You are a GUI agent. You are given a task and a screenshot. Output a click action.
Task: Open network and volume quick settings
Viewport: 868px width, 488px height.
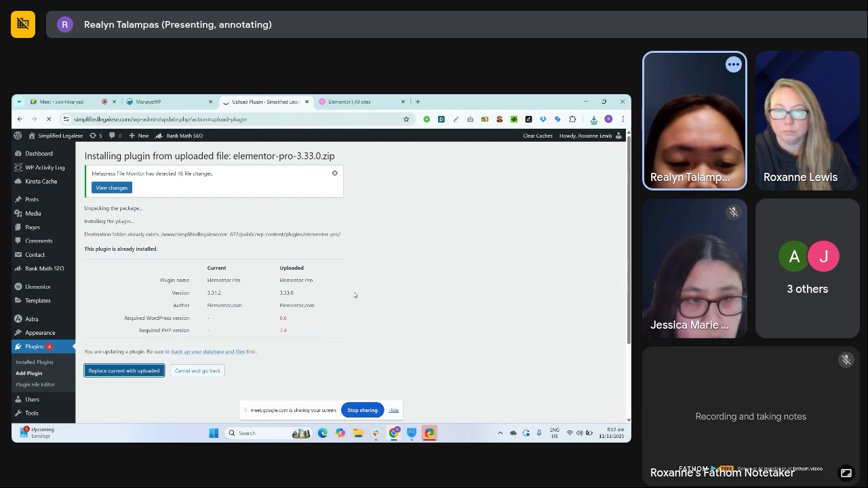click(x=579, y=433)
